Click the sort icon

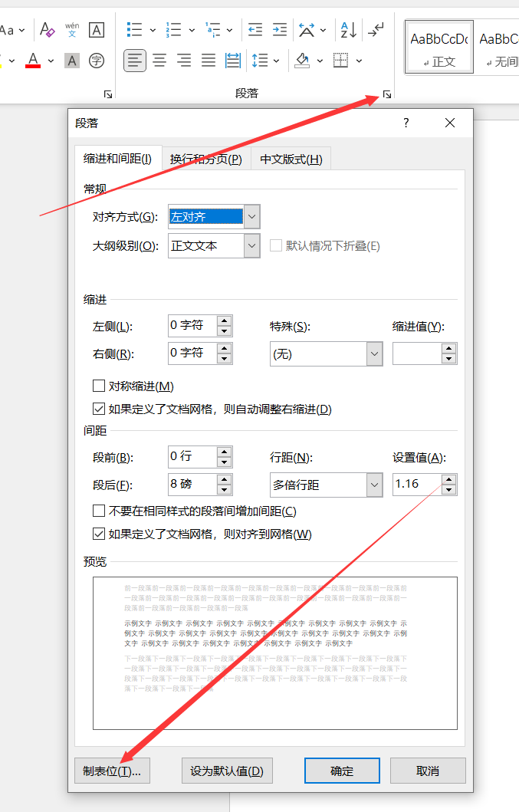pyautogui.click(x=348, y=30)
